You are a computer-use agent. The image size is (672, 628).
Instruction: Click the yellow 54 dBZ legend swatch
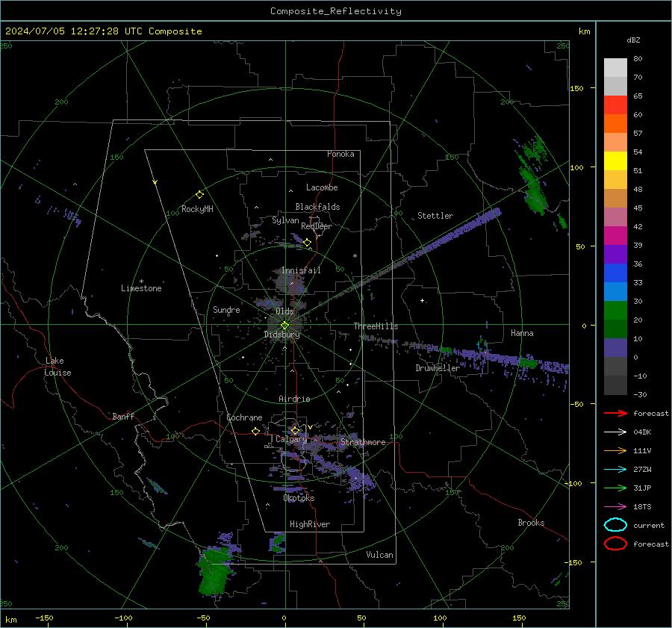pyautogui.click(x=615, y=161)
